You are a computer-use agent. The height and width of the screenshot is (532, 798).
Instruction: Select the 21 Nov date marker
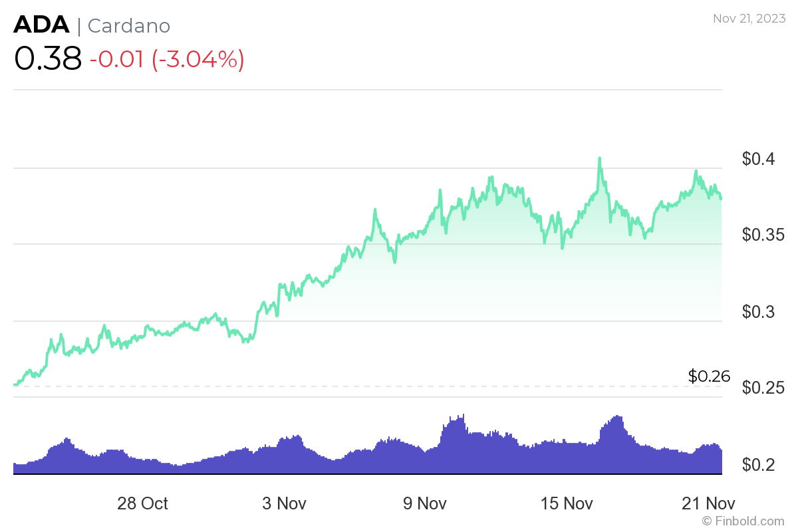(708, 503)
